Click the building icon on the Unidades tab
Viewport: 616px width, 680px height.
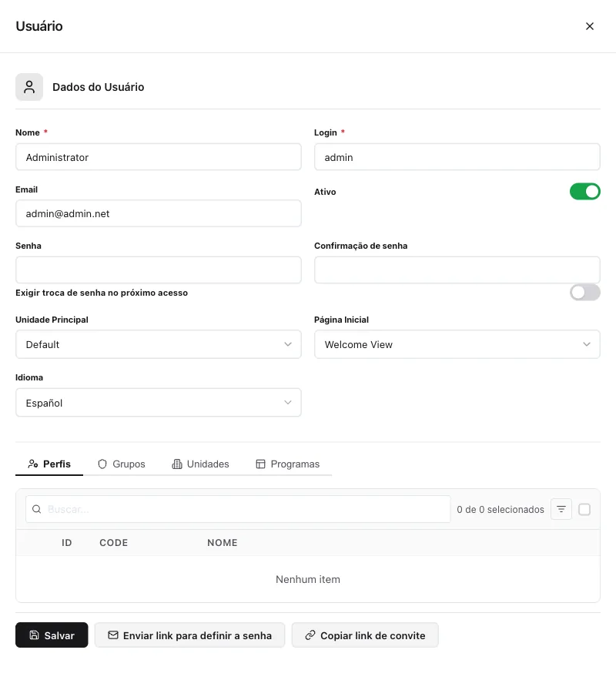pyautogui.click(x=177, y=464)
